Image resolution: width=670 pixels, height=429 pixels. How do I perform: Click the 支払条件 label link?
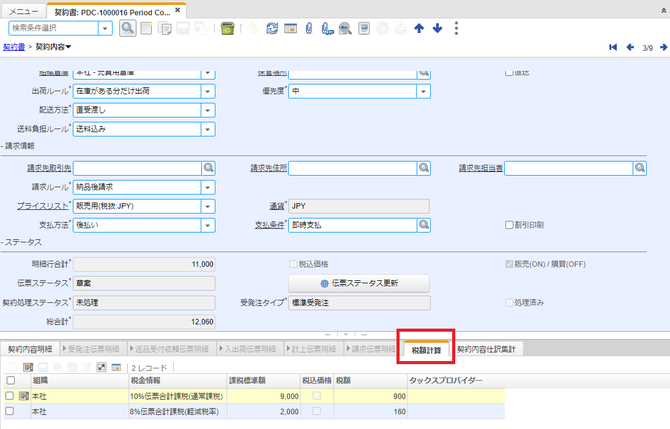point(270,225)
